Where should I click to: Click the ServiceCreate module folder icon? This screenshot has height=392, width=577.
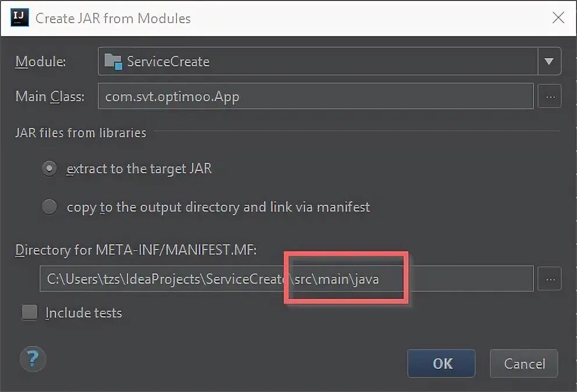[113, 62]
